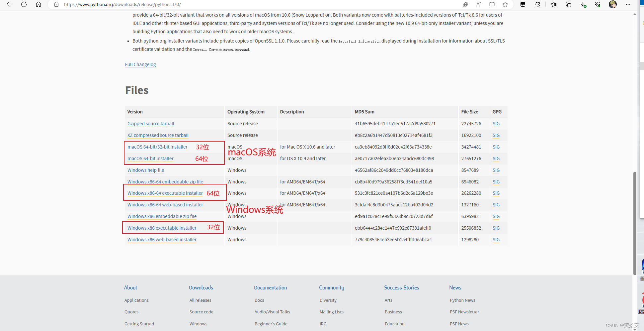This screenshot has width=644, height=331.
Task: Download macOS 64-bit/32-bit installer
Action: pyautogui.click(x=157, y=147)
